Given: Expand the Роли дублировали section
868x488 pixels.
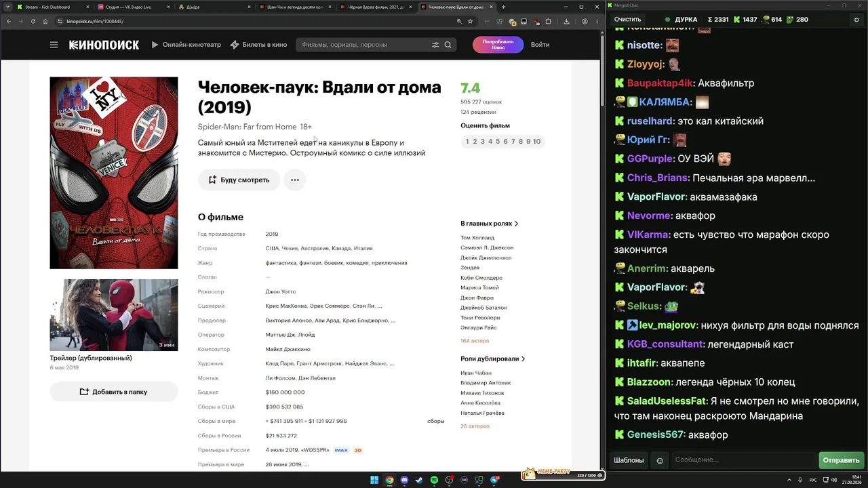Looking at the screenshot, I should (x=493, y=359).
